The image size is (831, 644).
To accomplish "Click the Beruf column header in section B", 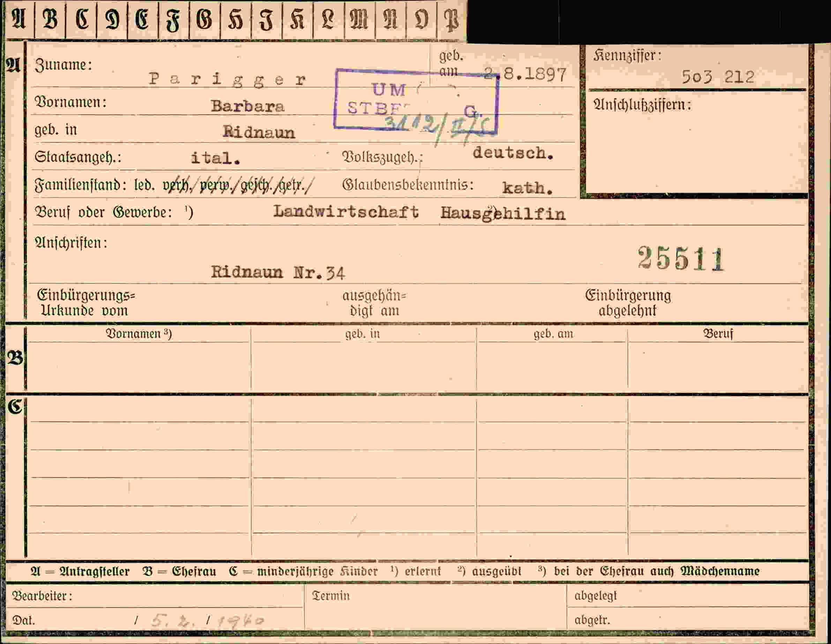I will click(718, 334).
